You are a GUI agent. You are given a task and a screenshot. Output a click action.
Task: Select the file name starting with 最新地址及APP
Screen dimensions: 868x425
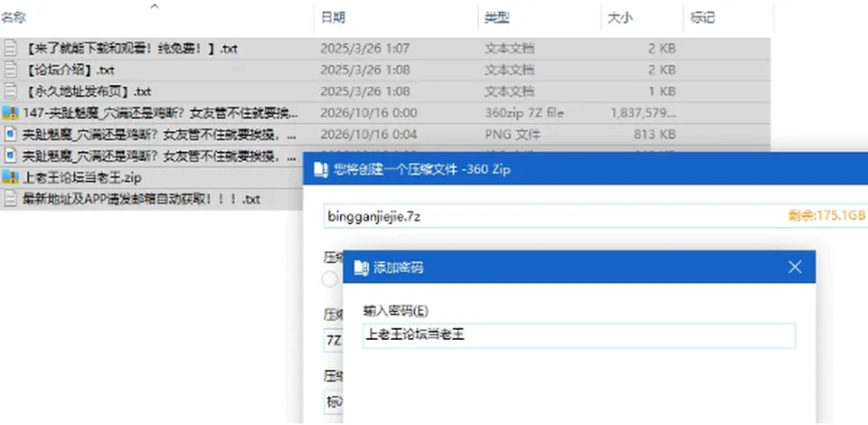[x=141, y=199]
